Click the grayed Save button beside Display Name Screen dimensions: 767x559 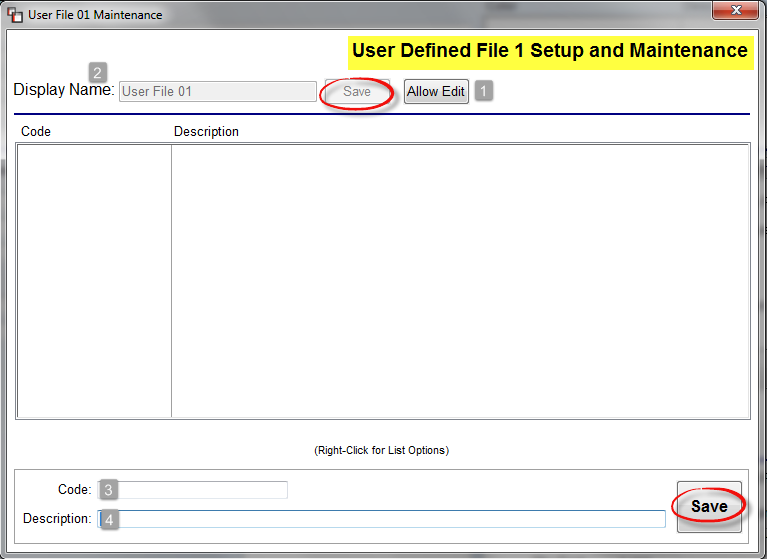(357, 91)
